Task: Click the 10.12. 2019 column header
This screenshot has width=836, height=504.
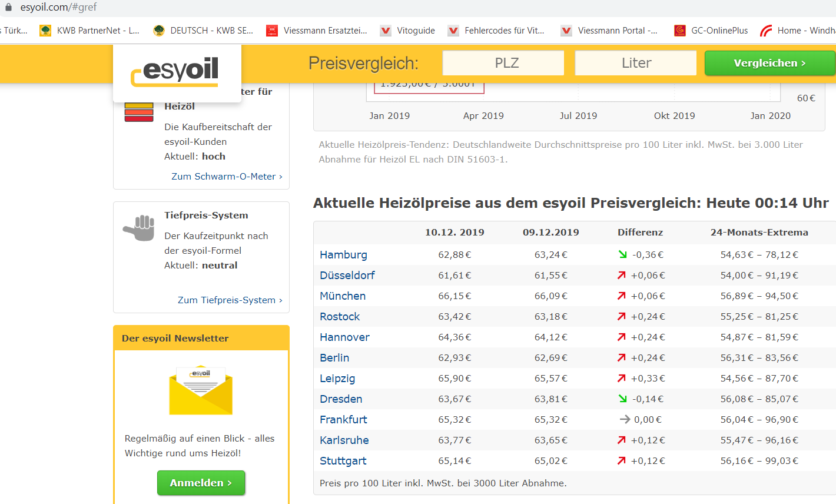Action: (x=455, y=232)
